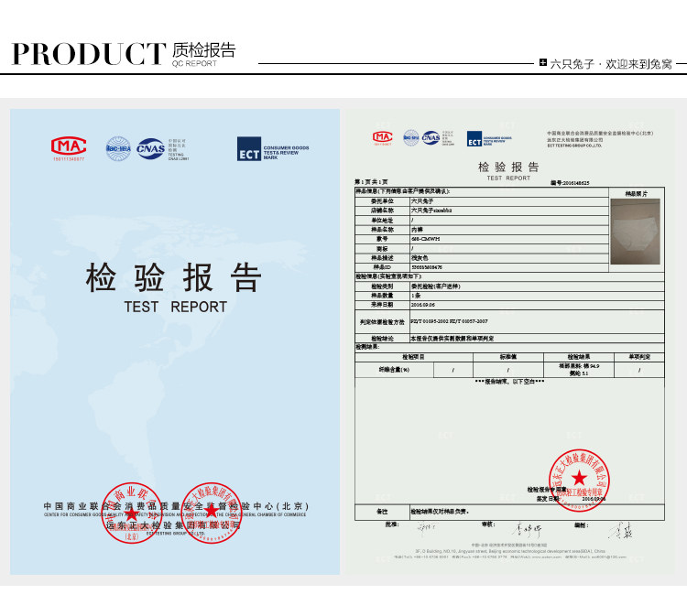The width and height of the screenshot is (687, 616).
Task: Click the large 检验报告 title on the cover
Action: click(174, 277)
